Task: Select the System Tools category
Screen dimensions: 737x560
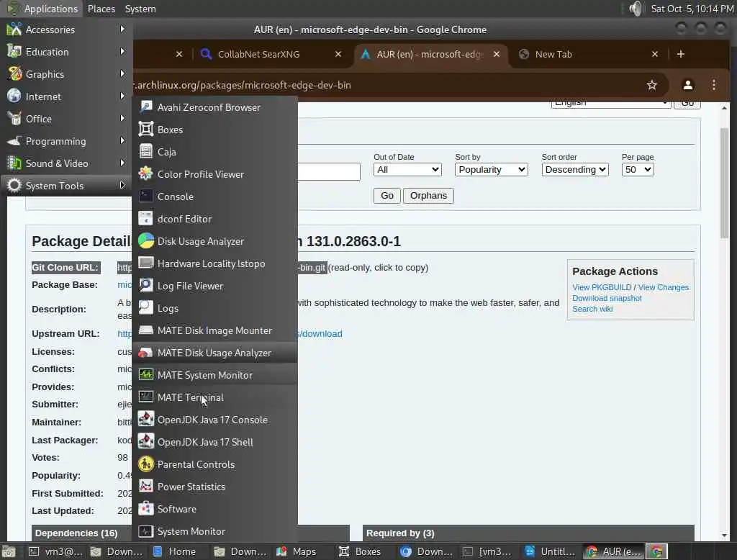Action: tap(66, 186)
